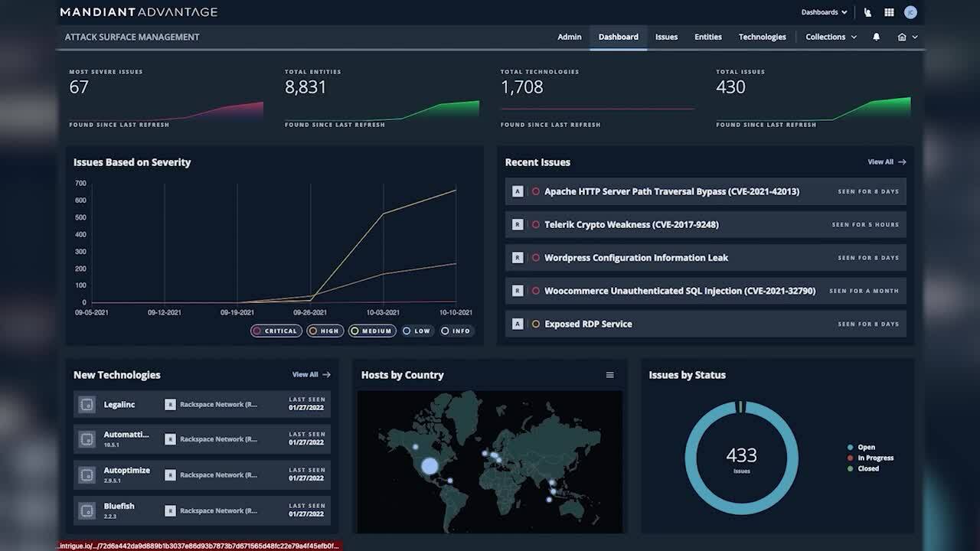Click View All in New Technologies
This screenshot has height=551, width=980.
(x=311, y=375)
